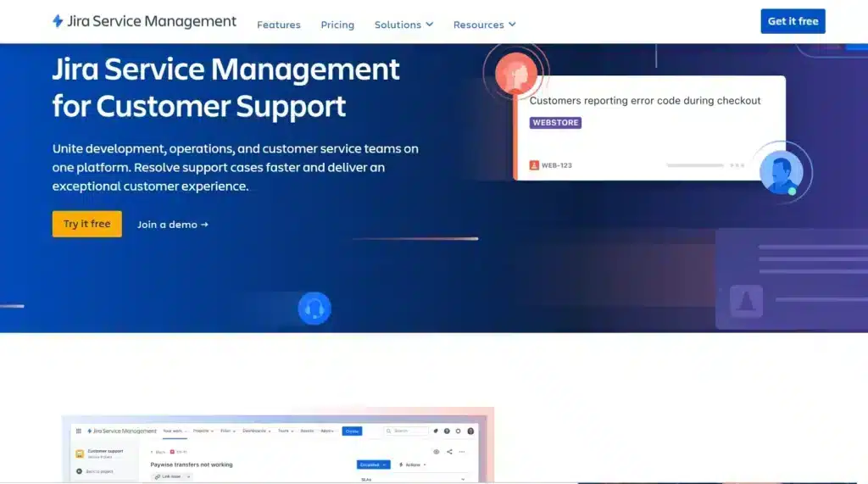Go to the Pricing page
The width and height of the screenshot is (868, 484).
coord(337,25)
